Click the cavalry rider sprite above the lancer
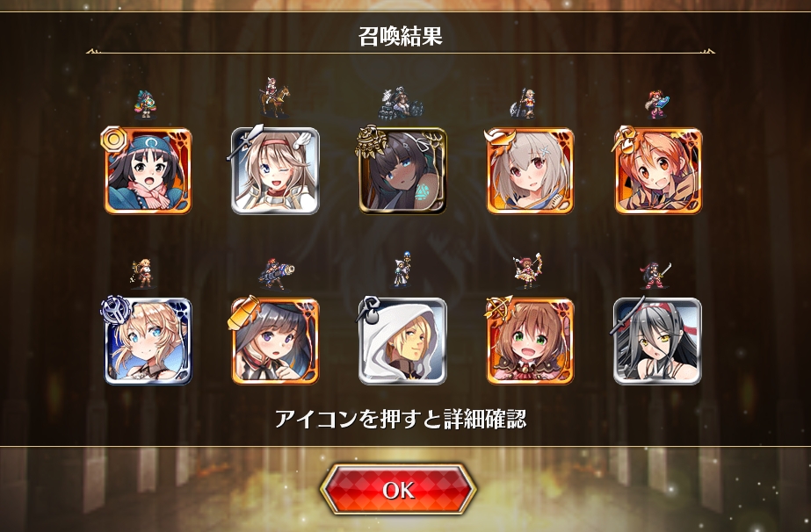This screenshot has height=532, width=811. click(275, 97)
